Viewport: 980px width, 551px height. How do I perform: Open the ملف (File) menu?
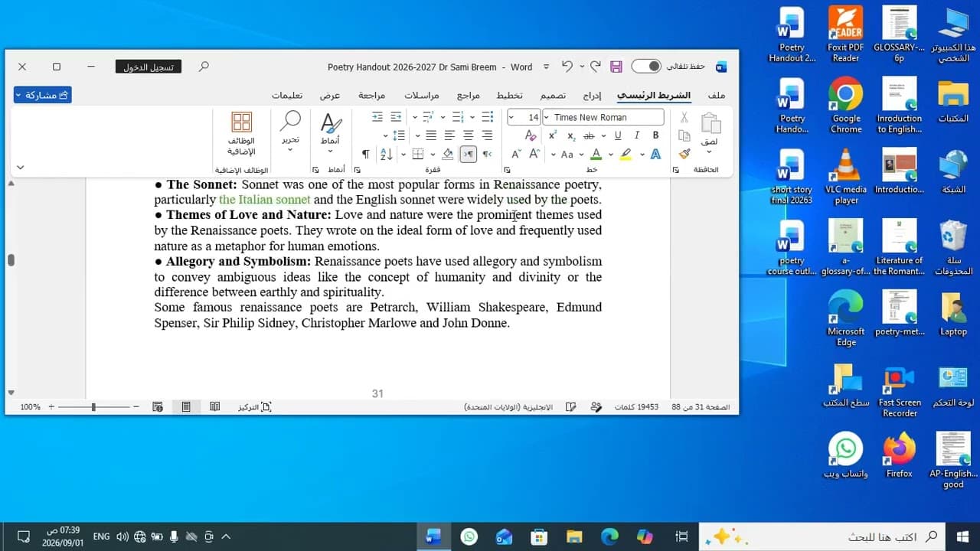pyautogui.click(x=717, y=96)
